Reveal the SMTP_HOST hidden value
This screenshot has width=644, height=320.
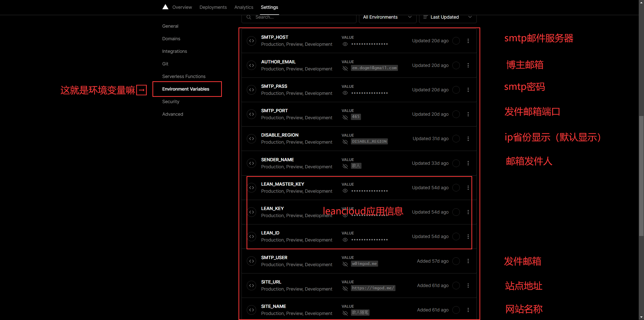[345, 44]
